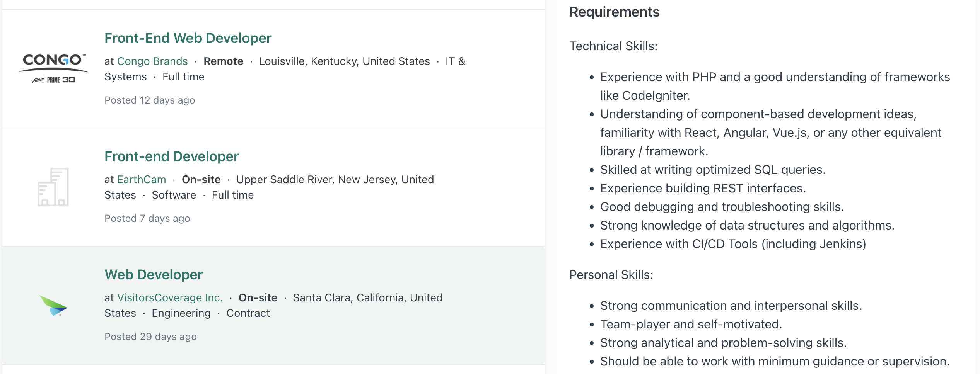The height and width of the screenshot is (374, 980).
Task: Click the Congo Brands company logo
Action: pos(53,68)
